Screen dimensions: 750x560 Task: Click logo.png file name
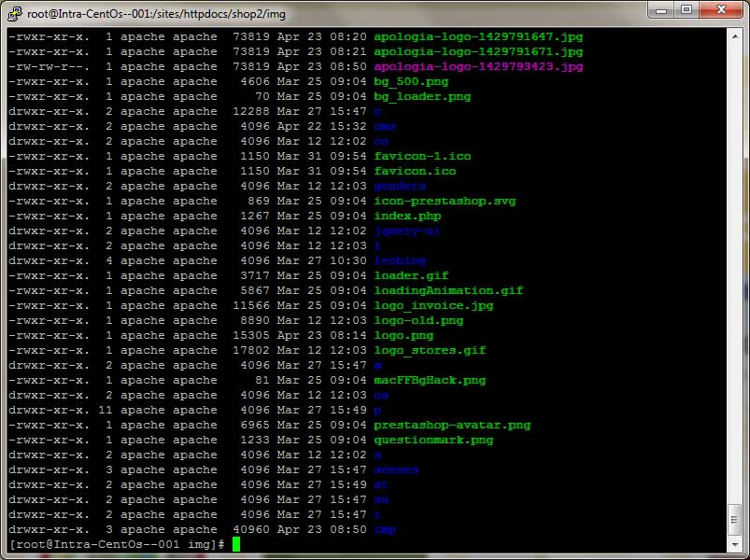tap(403, 335)
